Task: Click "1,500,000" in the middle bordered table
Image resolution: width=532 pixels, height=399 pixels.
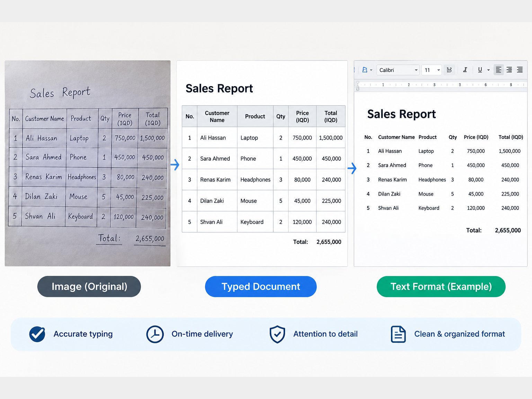Action: coord(331,138)
